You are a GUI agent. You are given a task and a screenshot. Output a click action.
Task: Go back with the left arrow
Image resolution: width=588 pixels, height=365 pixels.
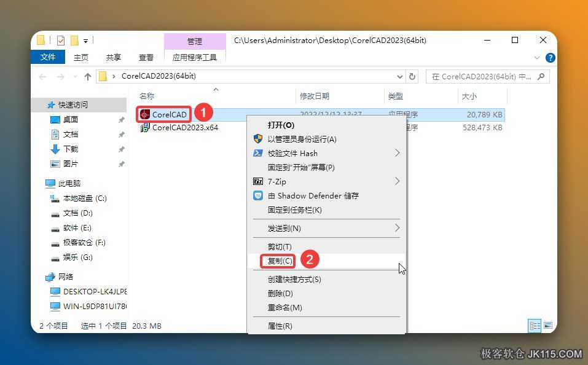tap(43, 77)
